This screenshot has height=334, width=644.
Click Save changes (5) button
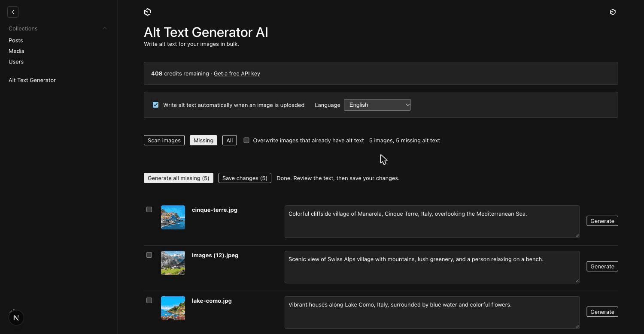(x=245, y=178)
